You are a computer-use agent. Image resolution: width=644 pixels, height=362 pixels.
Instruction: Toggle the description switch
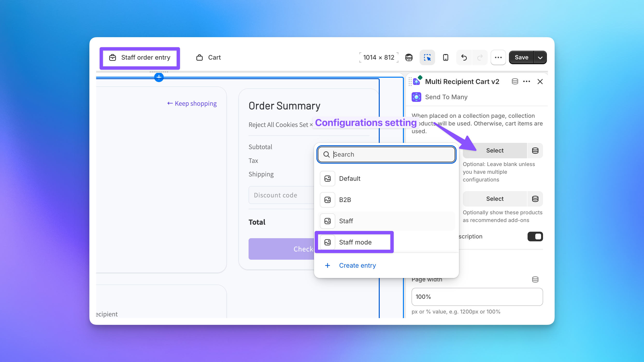coord(535,237)
